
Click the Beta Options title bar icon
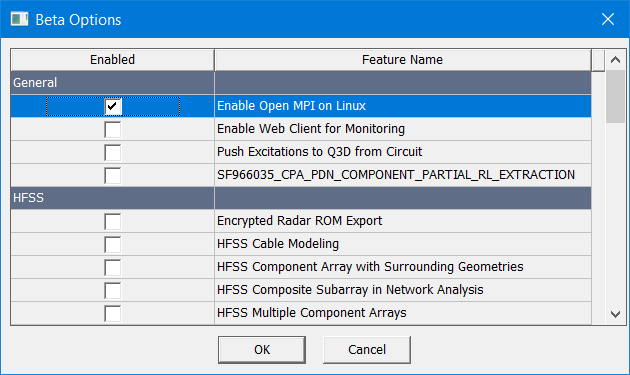click(19, 19)
